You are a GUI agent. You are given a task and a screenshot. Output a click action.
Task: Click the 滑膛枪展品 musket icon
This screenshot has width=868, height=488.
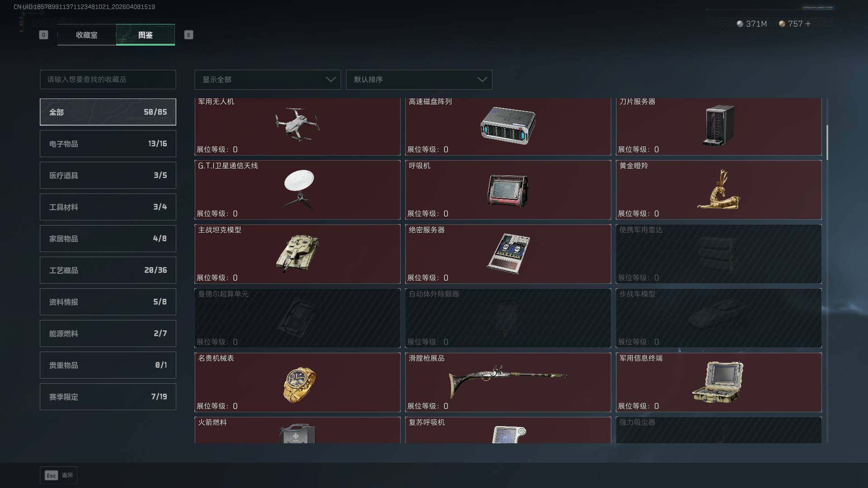point(508,380)
